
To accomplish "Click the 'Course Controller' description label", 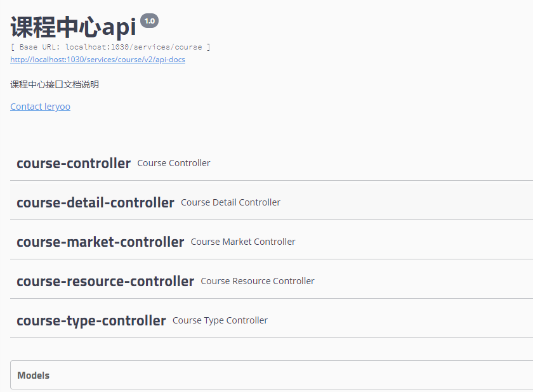I will (174, 163).
